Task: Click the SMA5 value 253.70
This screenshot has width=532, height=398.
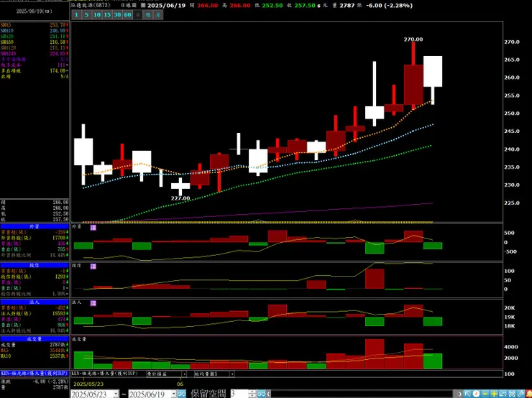Action: coord(58,25)
